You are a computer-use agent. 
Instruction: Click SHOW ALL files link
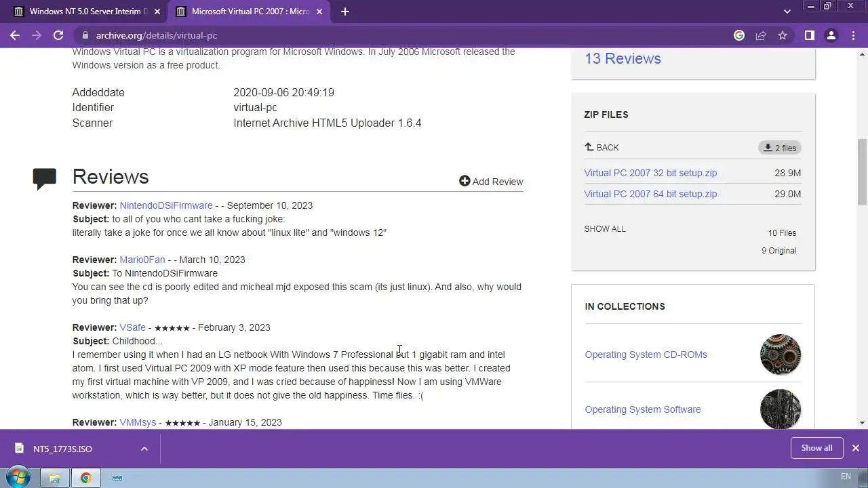(x=605, y=229)
